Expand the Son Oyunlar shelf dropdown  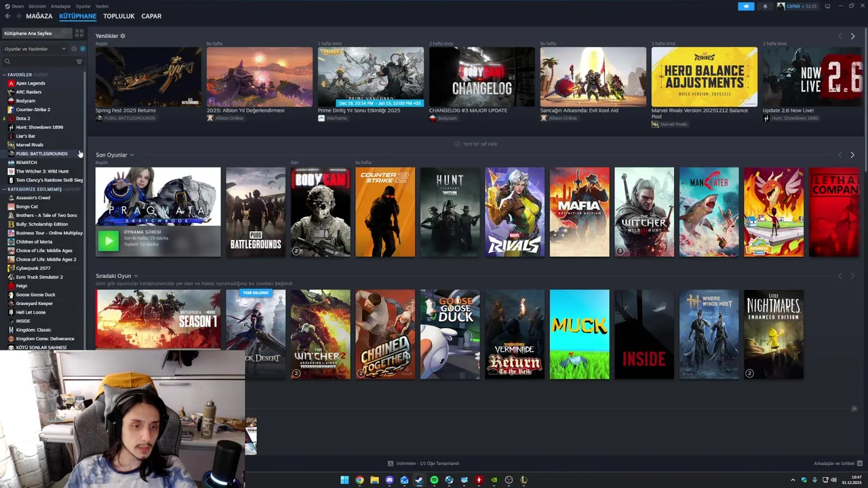[132, 155]
